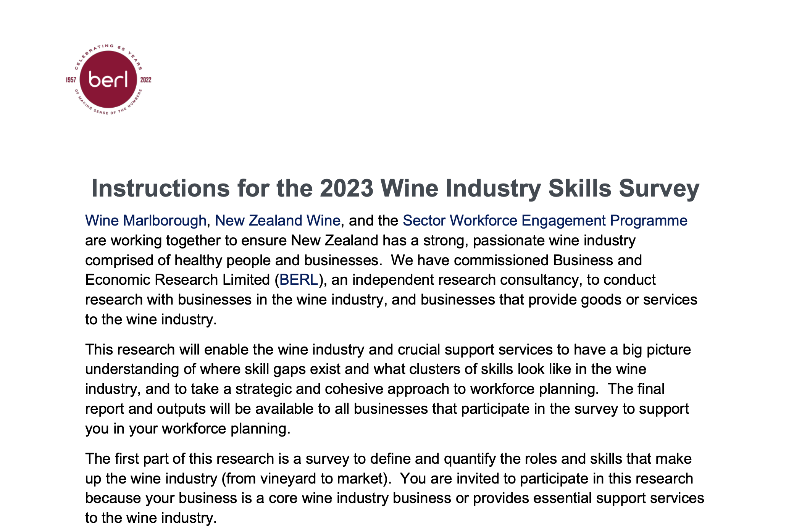The image size is (794, 532).
Task: Click the word 2023 in the title
Action: tap(347, 188)
